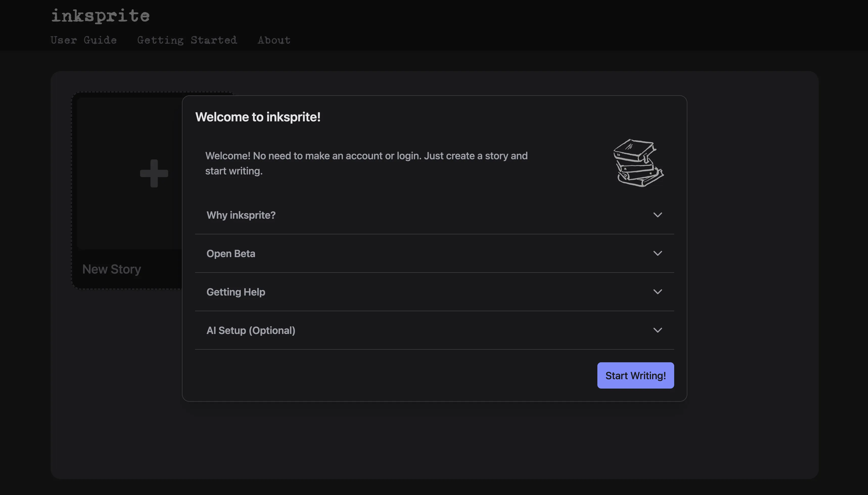Screen dimensions: 868x495
Task: Click the chevron beside AI Setup (Optional)
Action: point(657,330)
